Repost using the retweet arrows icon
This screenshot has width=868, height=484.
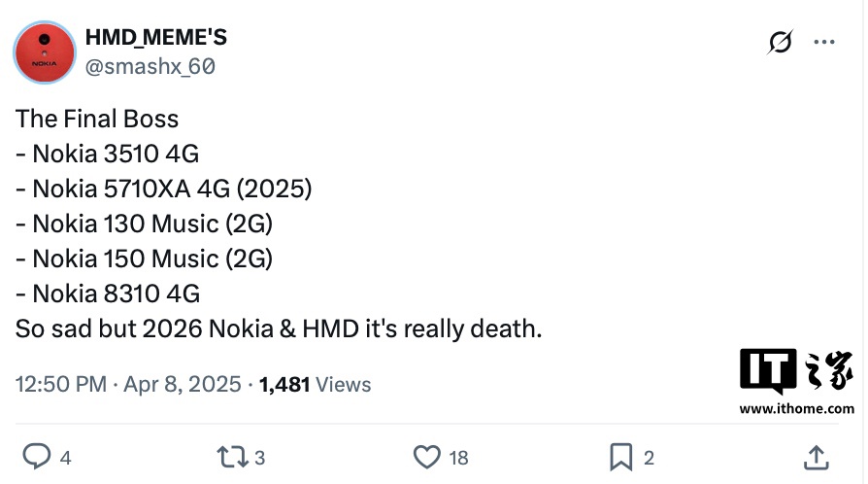(x=233, y=456)
